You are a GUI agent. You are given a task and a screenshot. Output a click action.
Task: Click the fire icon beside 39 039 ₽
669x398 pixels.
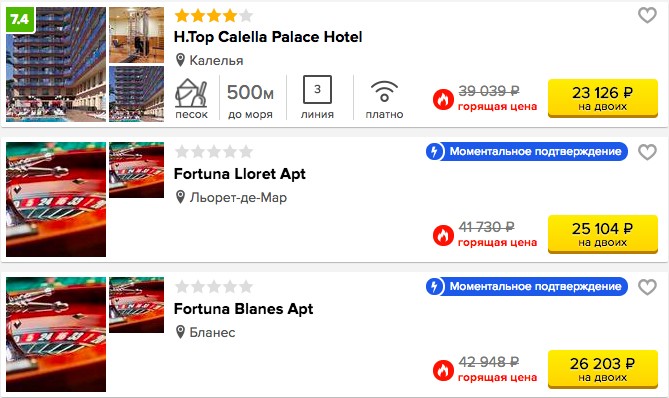443,99
